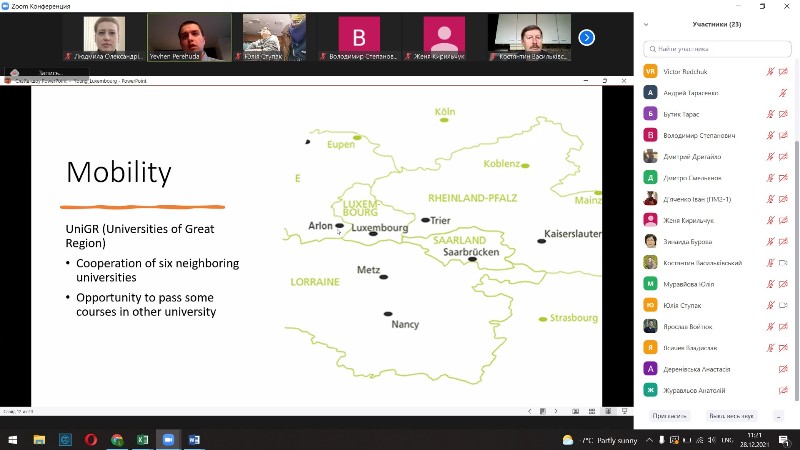
Task: Click Зинаида Бурова's camera-off icon
Action: (783, 242)
